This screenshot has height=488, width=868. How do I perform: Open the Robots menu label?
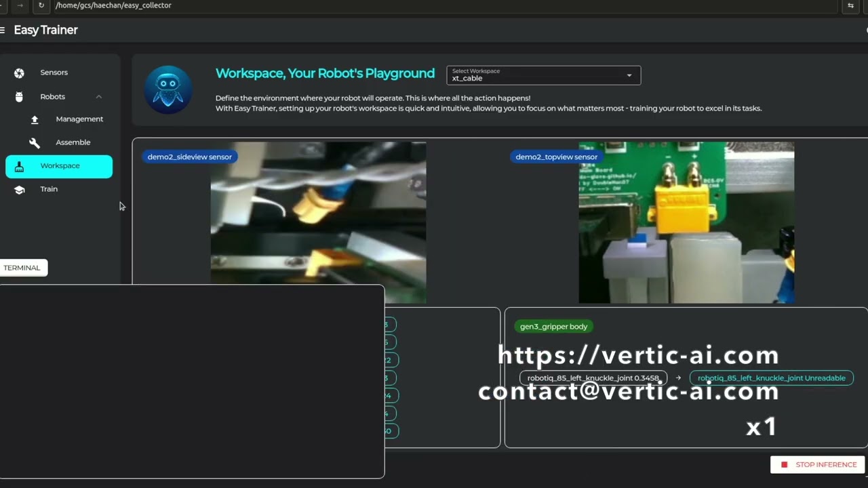pos(52,97)
